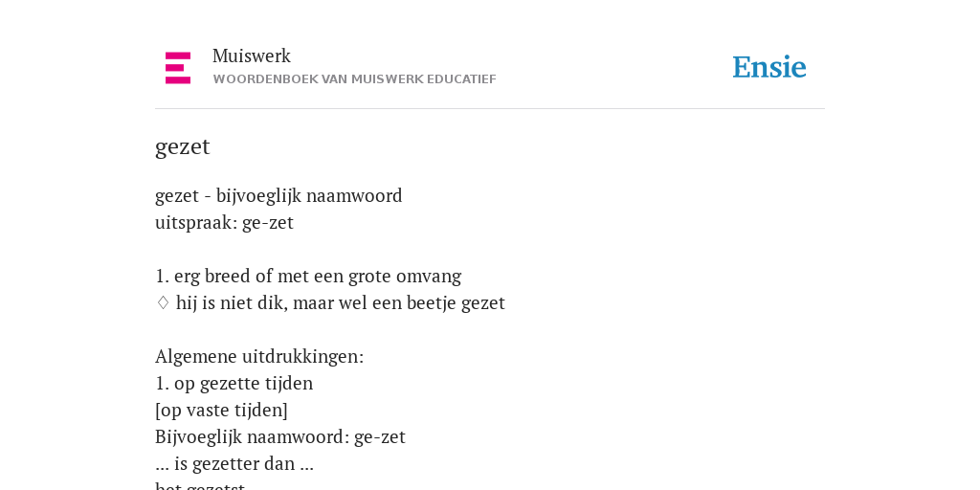The height and width of the screenshot is (490, 980).
Task: Open the blue Ensie wordmark logo
Action: 769,67
